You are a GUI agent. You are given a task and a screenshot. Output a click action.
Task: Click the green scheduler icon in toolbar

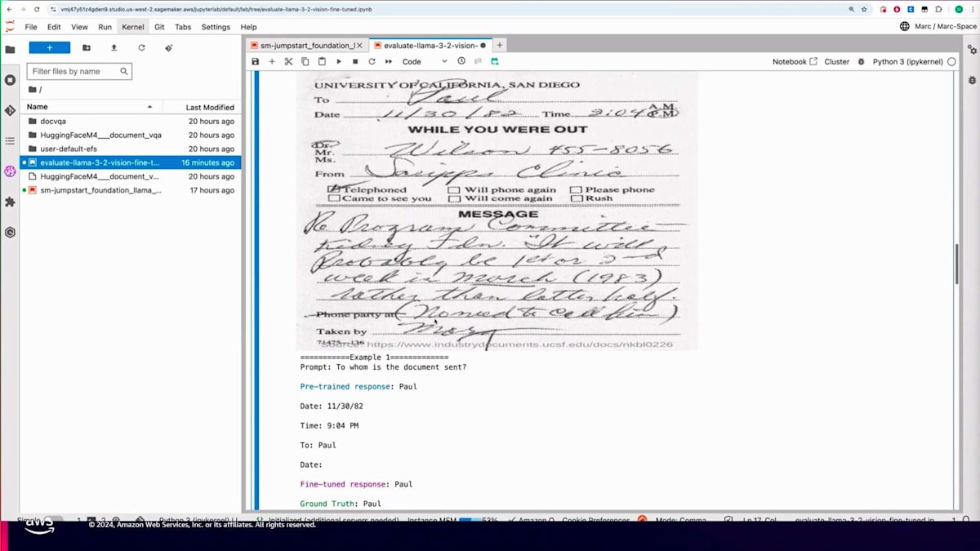(x=494, y=61)
